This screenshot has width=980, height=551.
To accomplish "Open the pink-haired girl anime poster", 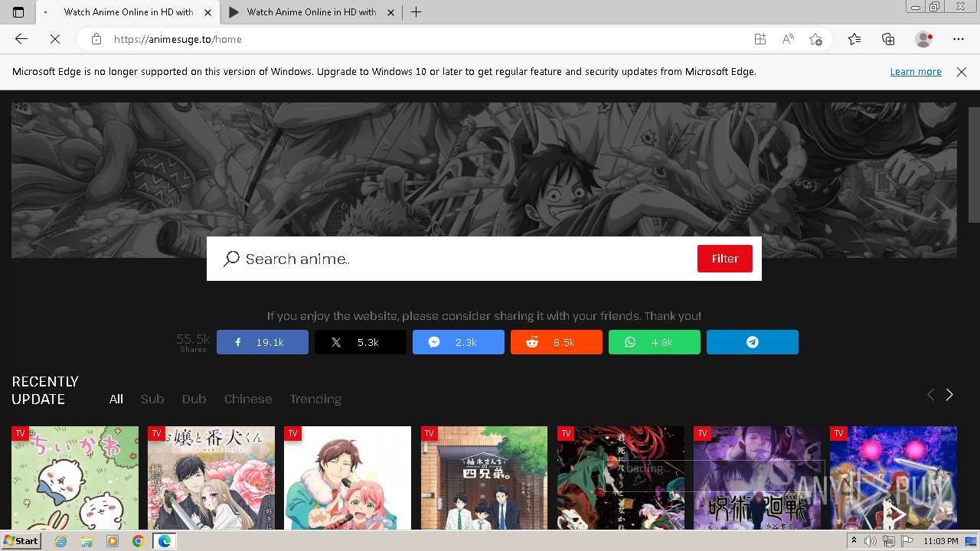I will pyautogui.click(x=348, y=478).
